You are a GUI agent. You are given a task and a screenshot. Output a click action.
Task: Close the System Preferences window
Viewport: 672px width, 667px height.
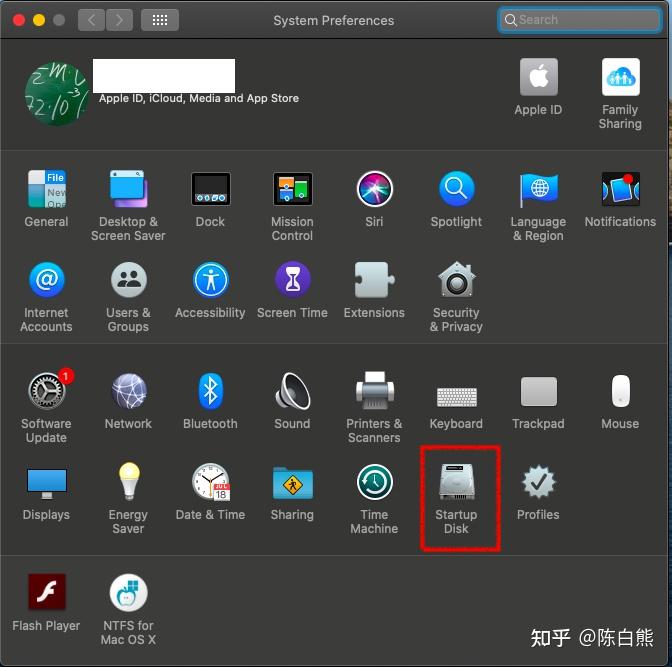pos(19,20)
